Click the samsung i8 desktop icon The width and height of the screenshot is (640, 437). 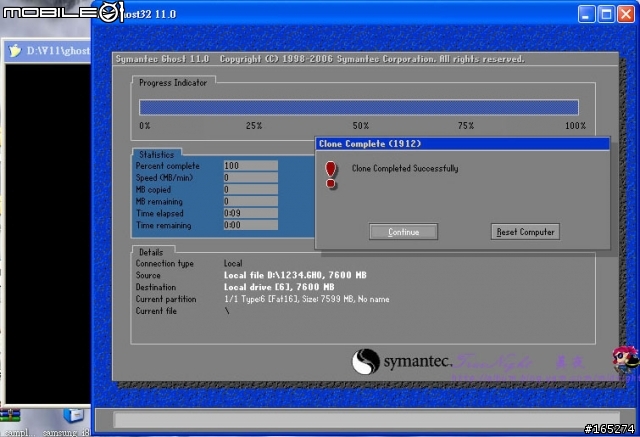click(x=73, y=415)
